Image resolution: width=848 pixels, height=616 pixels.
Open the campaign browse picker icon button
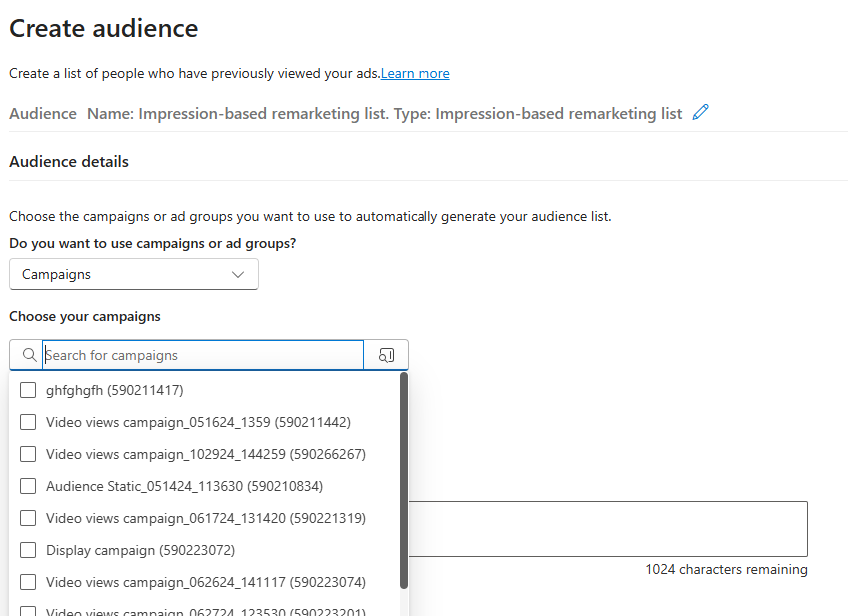pos(386,355)
